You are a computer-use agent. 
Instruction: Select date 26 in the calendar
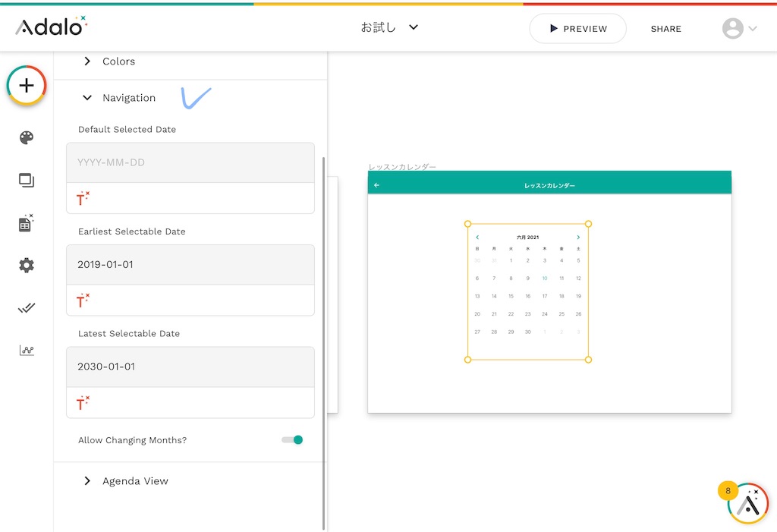[x=578, y=314]
